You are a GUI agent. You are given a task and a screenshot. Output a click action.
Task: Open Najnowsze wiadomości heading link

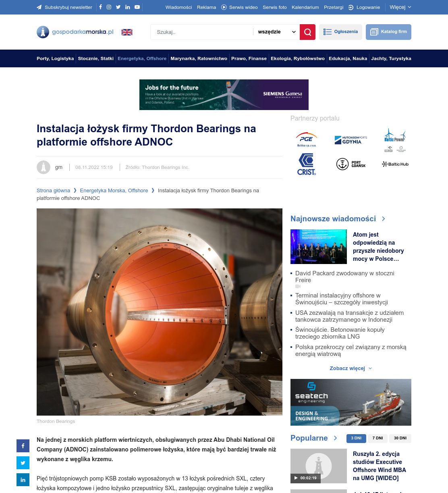(333, 218)
